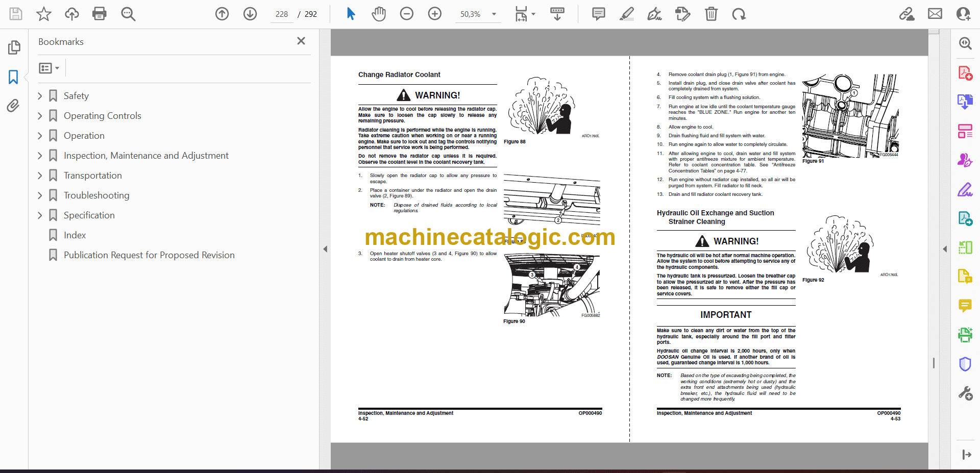
Task: Open the zoom level dropdown
Action: (x=494, y=14)
